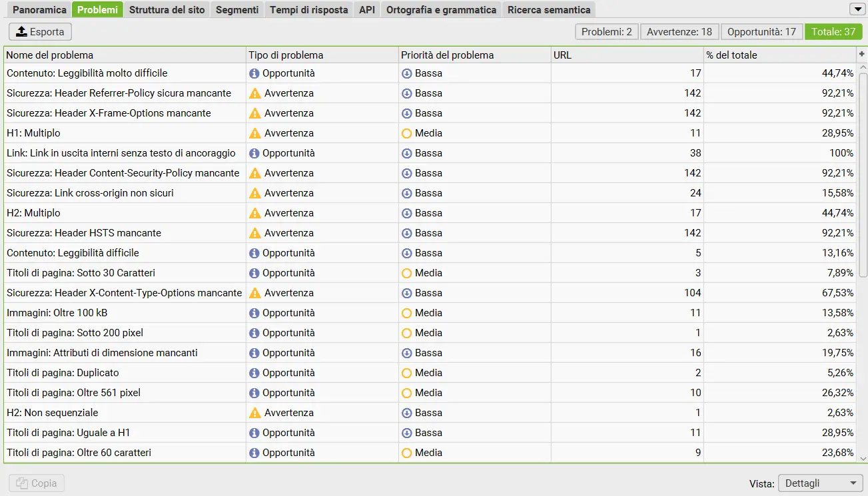This screenshot has height=496, width=868.
Task: Click the info icon in the Leggibilità molto difficile row
Action: pos(254,73)
